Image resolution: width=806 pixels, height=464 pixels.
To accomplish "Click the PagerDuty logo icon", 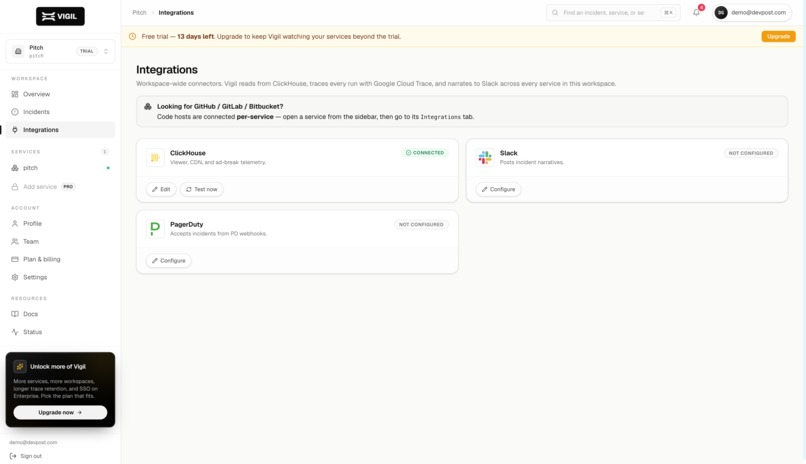I will [x=155, y=229].
